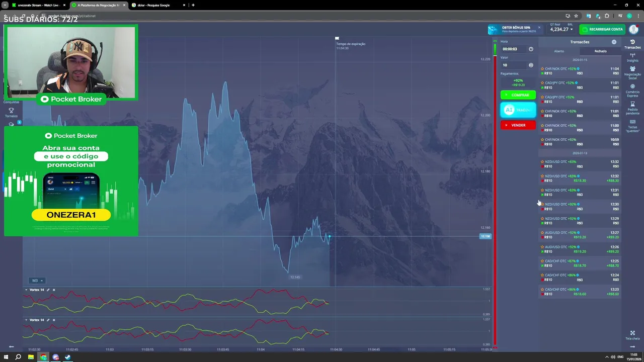Click the red VENDER button

[x=518, y=125]
